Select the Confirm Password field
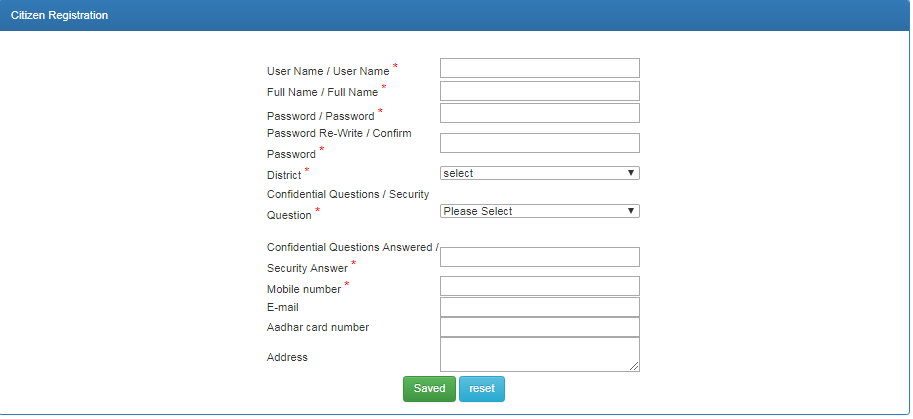The width and height of the screenshot is (913, 419). click(x=539, y=143)
